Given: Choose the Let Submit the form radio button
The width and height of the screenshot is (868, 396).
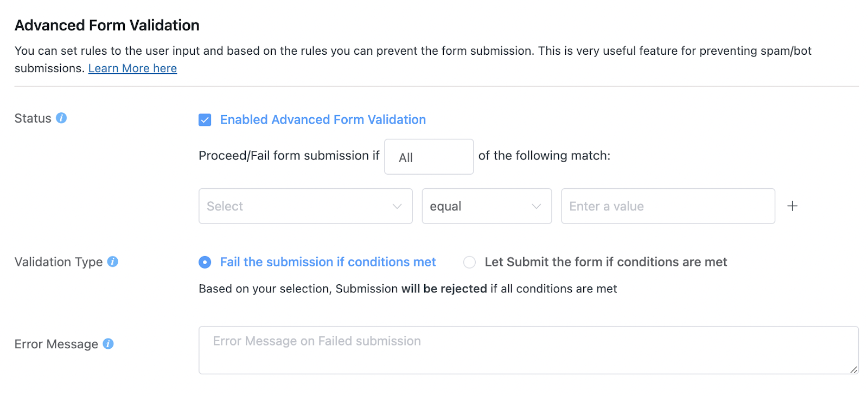Looking at the screenshot, I should click(x=469, y=263).
